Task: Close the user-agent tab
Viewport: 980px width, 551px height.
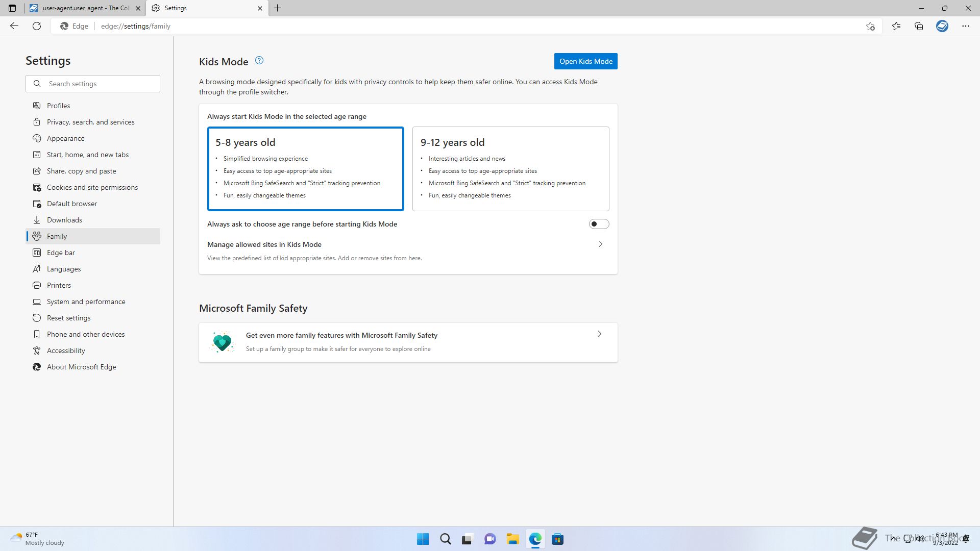Action: point(138,8)
